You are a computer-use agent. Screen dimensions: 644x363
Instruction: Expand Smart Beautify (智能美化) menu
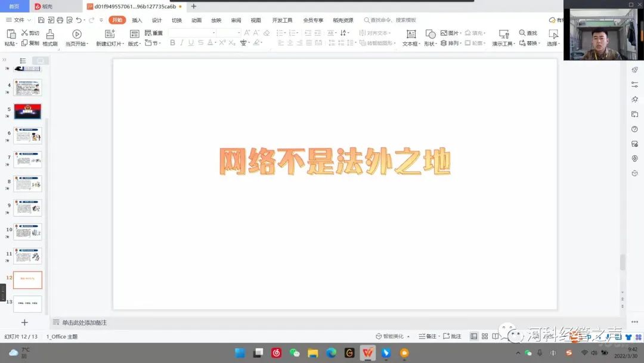point(392,336)
